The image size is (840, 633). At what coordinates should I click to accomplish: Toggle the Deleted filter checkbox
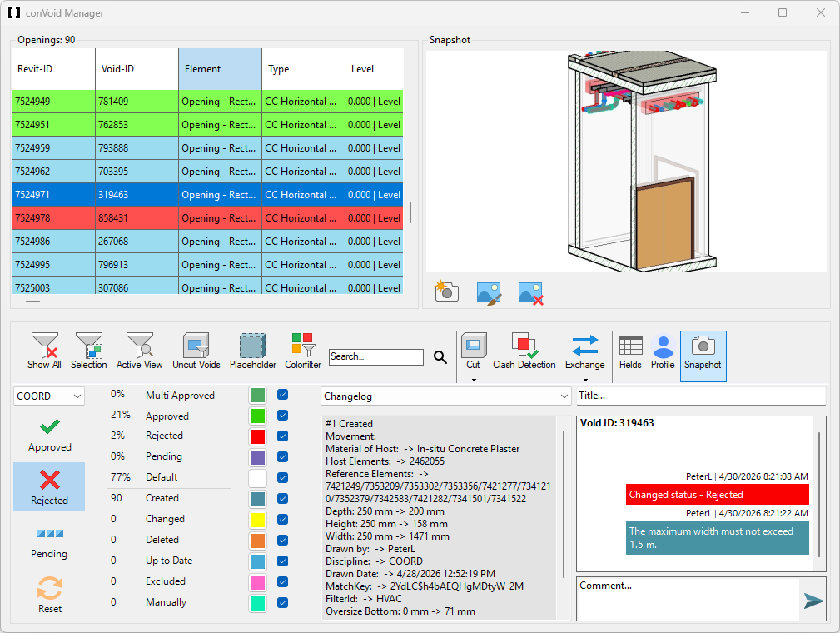point(283,541)
